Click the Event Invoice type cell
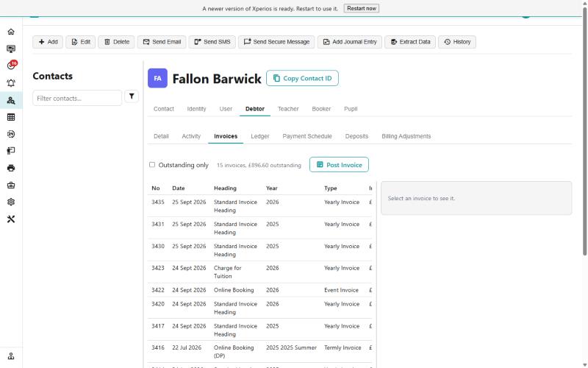This screenshot has height=368, width=588. pos(341,290)
